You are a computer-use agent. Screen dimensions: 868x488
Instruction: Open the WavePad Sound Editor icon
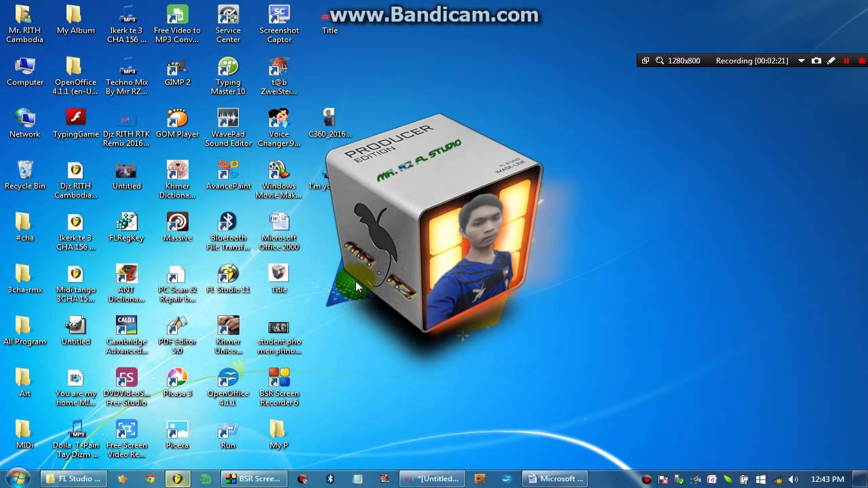(228, 128)
